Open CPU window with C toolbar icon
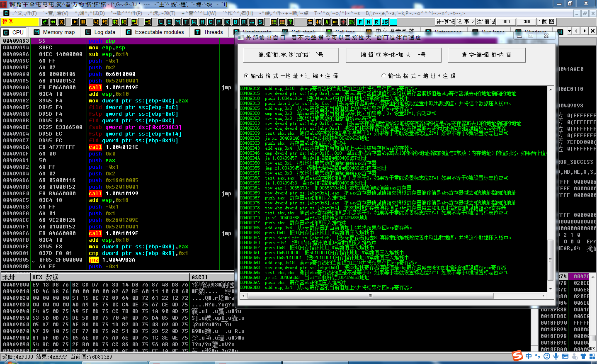Screen dimensions: 597x364 pos(211,22)
